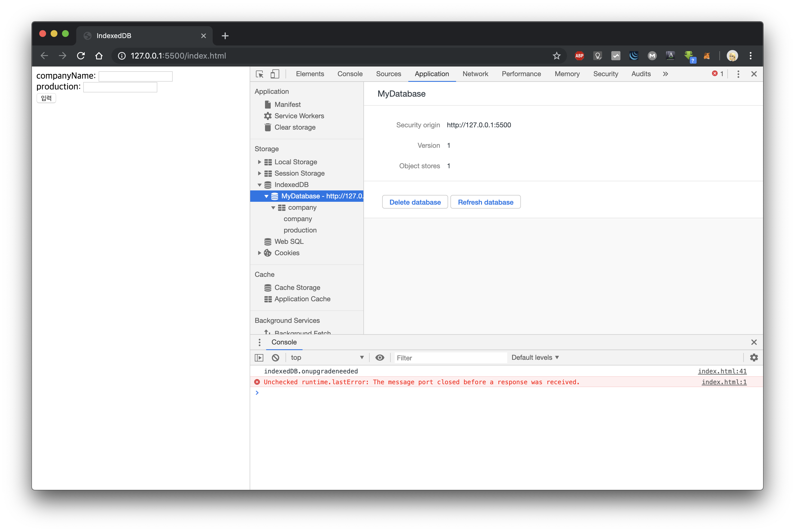Click the red error count indicator
795x532 pixels.
pyautogui.click(x=717, y=74)
